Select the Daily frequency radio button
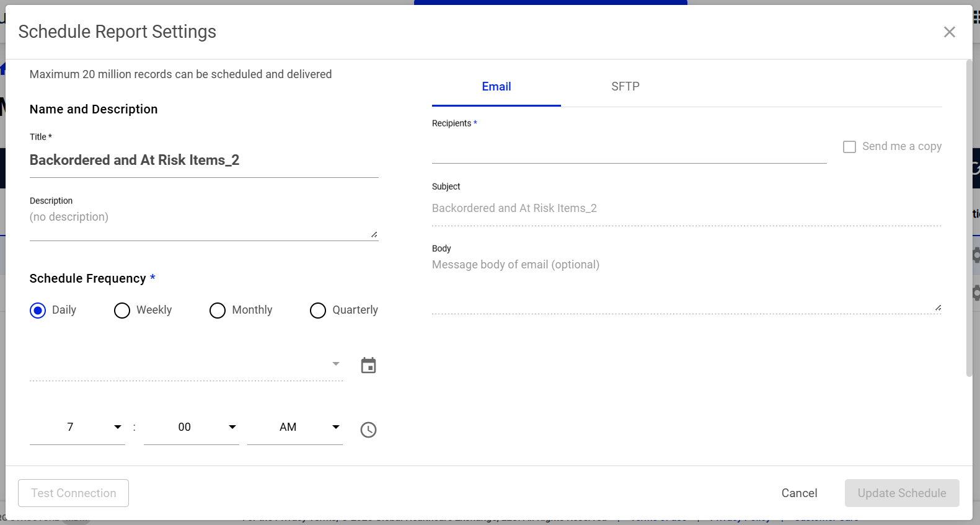 click(38, 311)
